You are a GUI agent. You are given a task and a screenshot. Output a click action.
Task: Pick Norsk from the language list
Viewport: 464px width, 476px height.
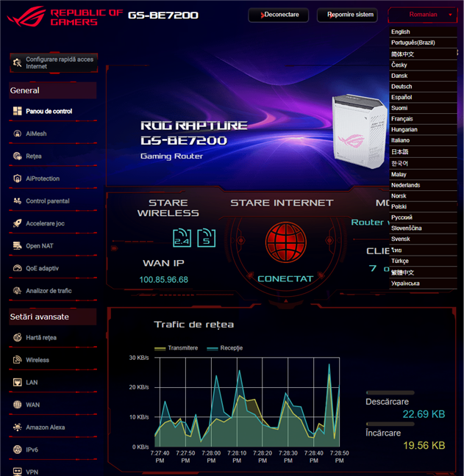tap(423, 196)
